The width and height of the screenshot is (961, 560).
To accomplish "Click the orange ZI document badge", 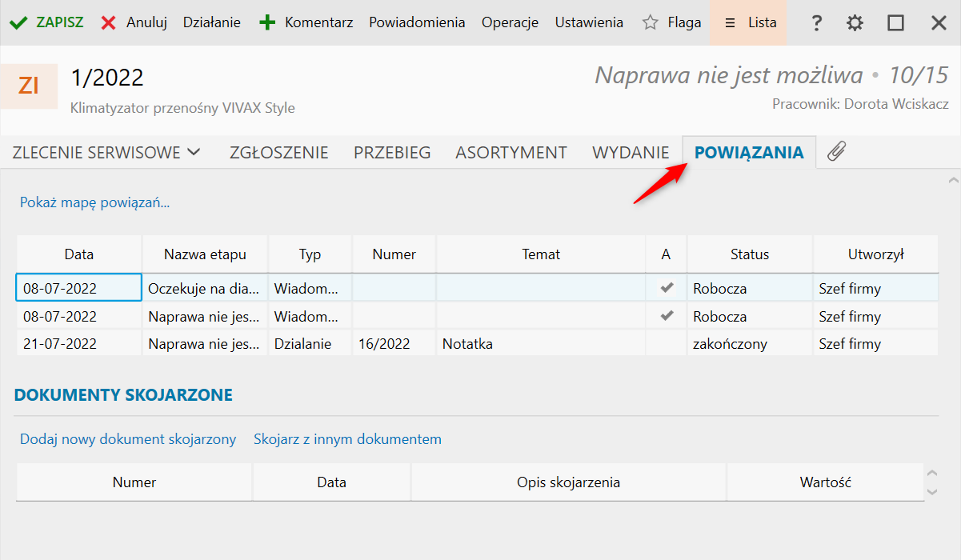I will (29, 86).
